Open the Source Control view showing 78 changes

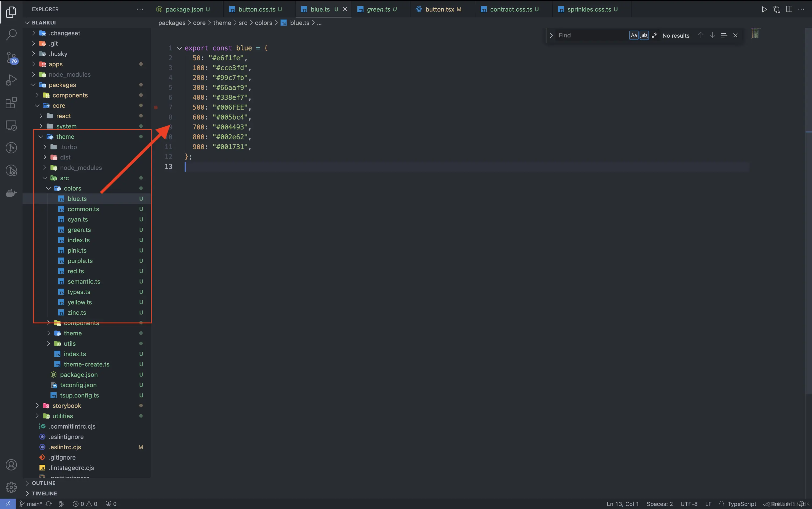(x=11, y=58)
